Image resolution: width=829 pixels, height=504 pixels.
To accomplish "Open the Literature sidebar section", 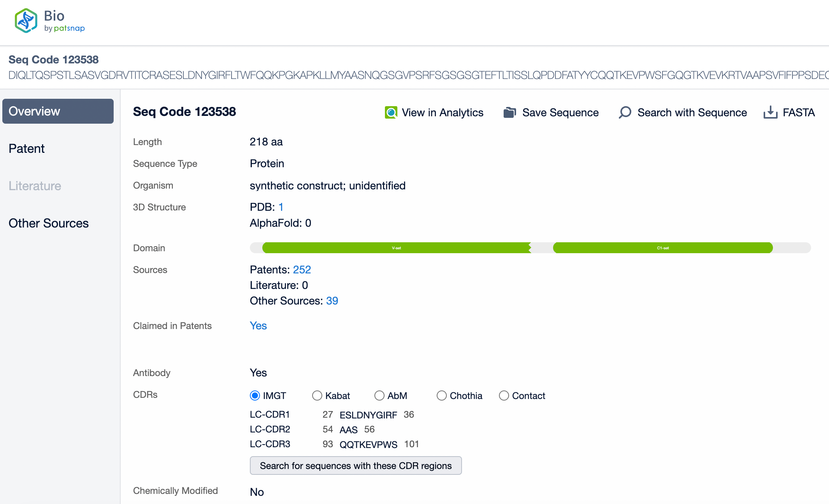I will coord(34,185).
